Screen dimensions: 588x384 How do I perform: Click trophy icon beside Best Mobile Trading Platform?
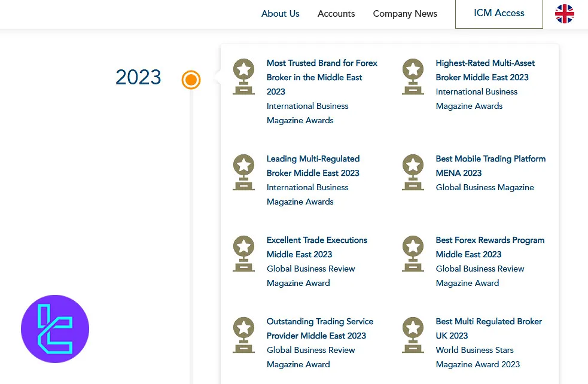(413, 172)
